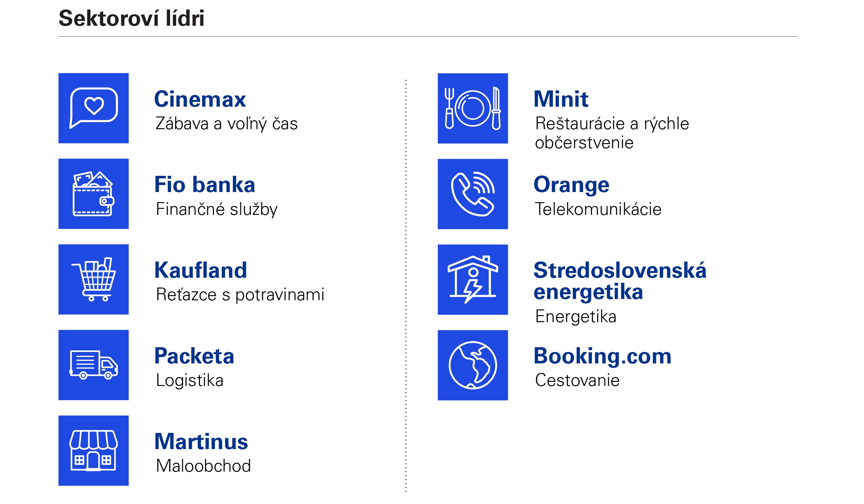The width and height of the screenshot is (864, 504).
Task: Click the wallet with money icon
Action: coord(94,194)
